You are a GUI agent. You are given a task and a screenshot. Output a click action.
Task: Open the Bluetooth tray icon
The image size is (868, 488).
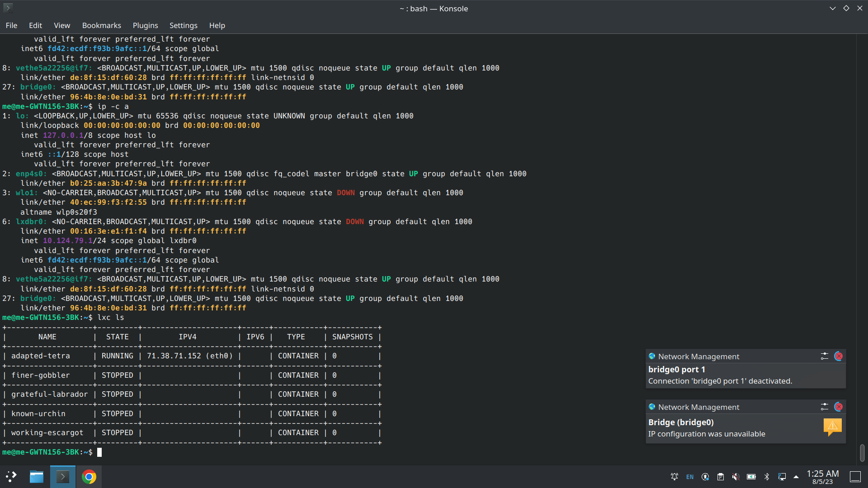tap(767, 476)
